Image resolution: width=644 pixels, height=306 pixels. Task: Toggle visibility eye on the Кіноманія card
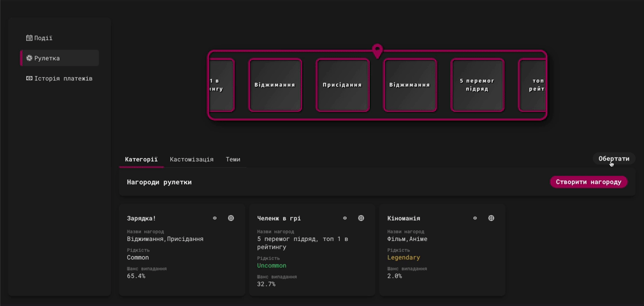(x=475, y=218)
